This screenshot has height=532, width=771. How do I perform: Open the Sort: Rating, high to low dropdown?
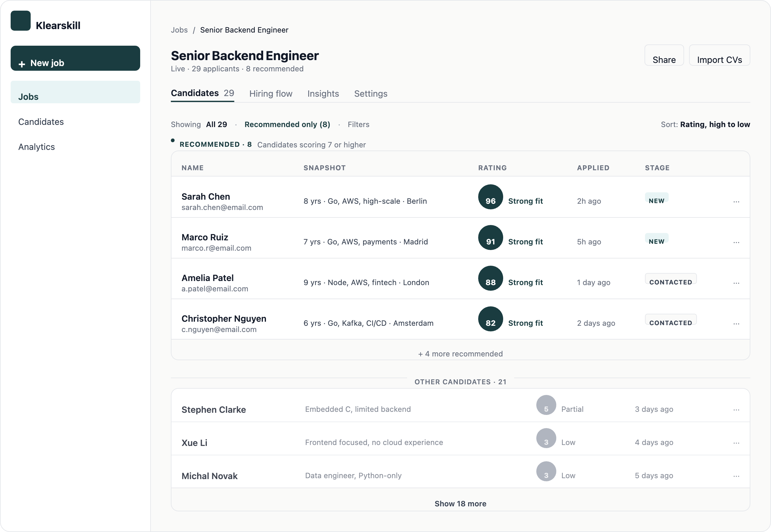pyautogui.click(x=705, y=124)
